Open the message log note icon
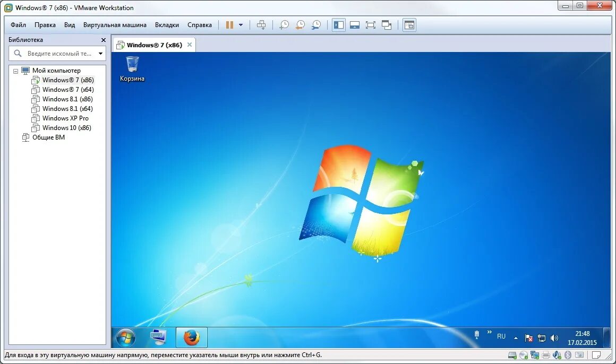616x364 pixels. point(596,356)
